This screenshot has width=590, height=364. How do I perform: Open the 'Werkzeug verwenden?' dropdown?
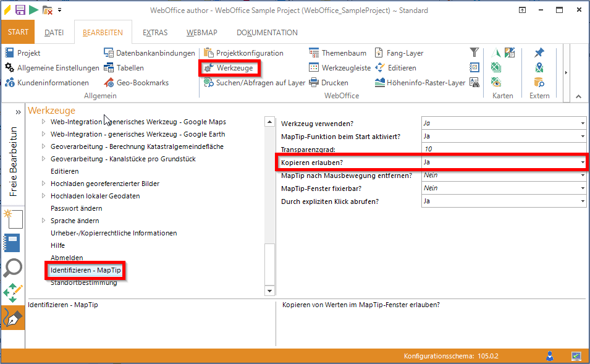point(582,122)
